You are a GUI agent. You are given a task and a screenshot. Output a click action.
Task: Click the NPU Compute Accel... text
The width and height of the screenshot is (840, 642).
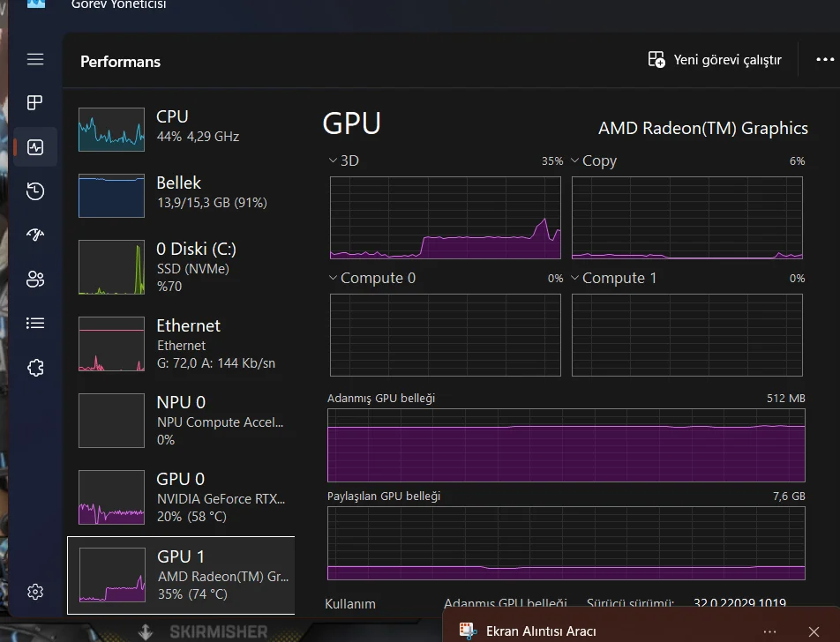pyautogui.click(x=221, y=422)
